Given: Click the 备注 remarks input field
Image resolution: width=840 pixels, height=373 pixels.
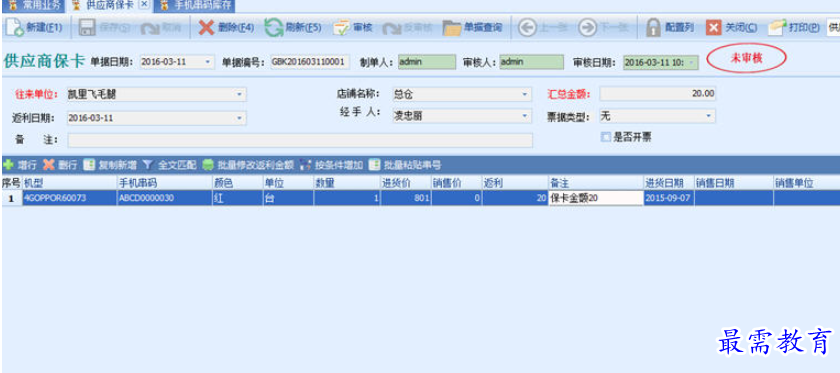Looking at the screenshot, I should point(301,140).
